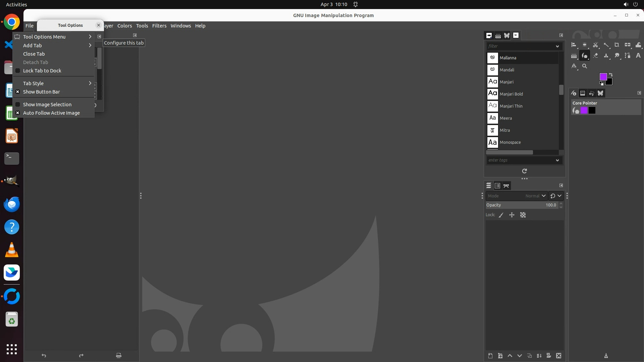The width and height of the screenshot is (644, 362).
Task: Open the layer Mode Normal dropdown
Action: point(517,196)
